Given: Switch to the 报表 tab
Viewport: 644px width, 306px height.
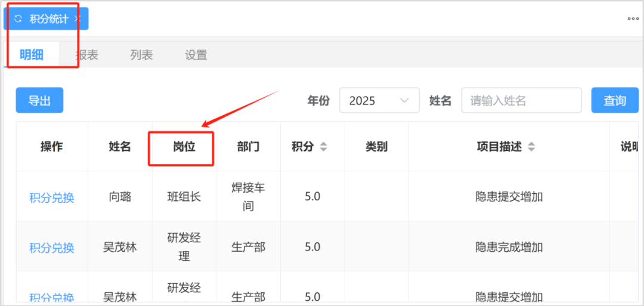Looking at the screenshot, I should [87, 55].
